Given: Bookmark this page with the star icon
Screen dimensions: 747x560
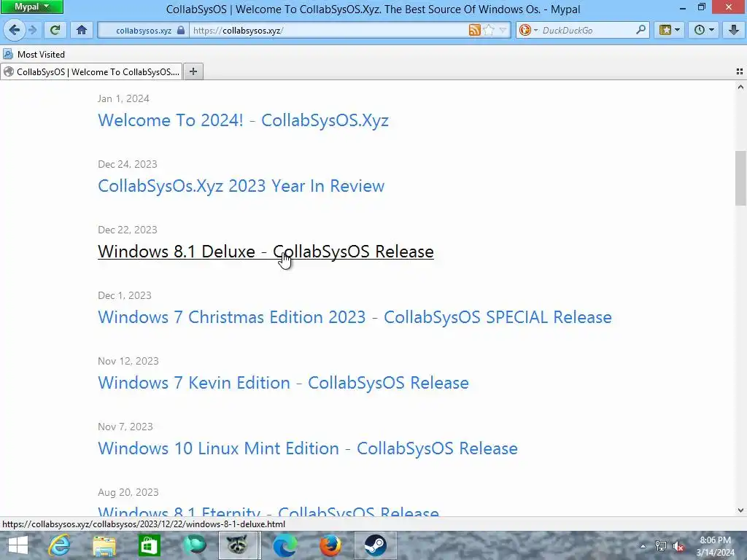Looking at the screenshot, I should [488, 30].
